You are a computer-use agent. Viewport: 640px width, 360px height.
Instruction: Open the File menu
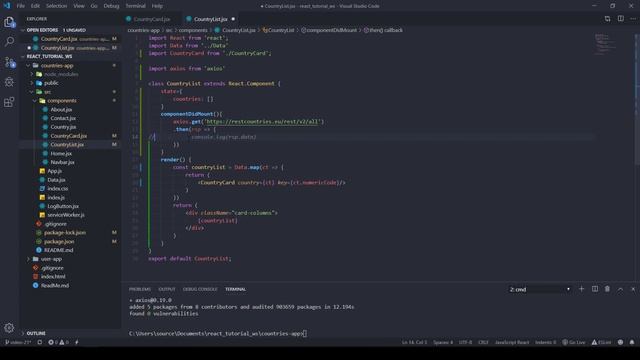[20, 6]
